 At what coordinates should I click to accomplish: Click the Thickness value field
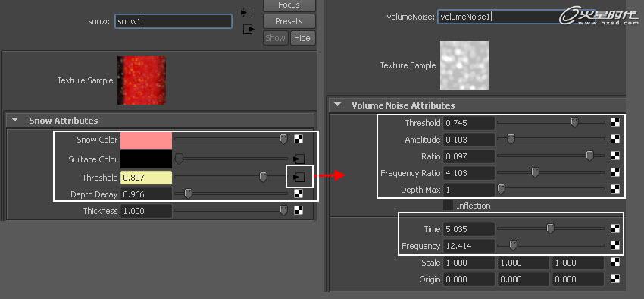[146, 211]
